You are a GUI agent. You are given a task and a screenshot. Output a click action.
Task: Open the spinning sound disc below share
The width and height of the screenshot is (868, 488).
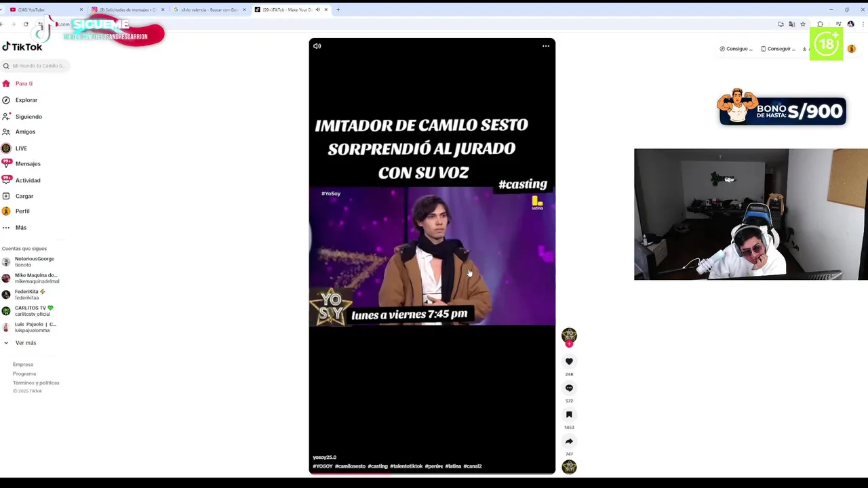[x=569, y=467]
